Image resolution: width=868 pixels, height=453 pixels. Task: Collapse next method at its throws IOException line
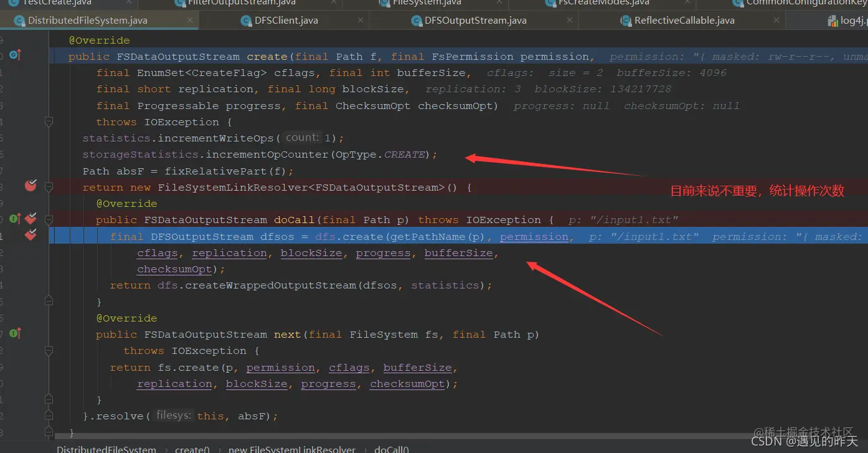(x=49, y=350)
